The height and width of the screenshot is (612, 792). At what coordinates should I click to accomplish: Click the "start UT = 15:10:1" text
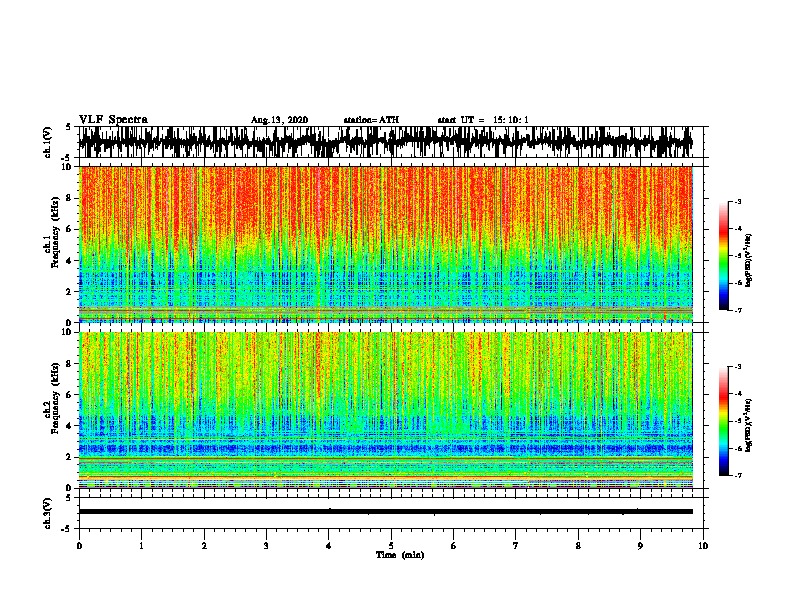coord(483,120)
